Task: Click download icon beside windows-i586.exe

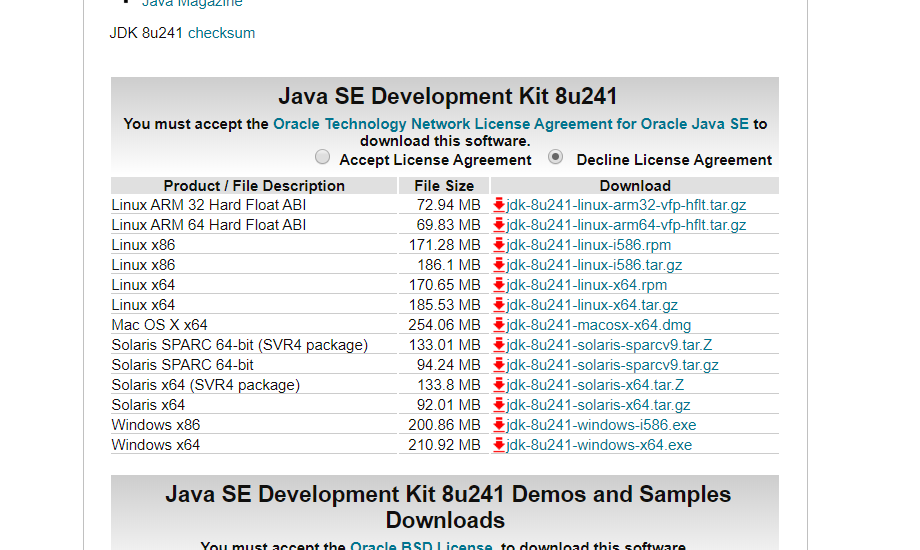Action: point(499,424)
